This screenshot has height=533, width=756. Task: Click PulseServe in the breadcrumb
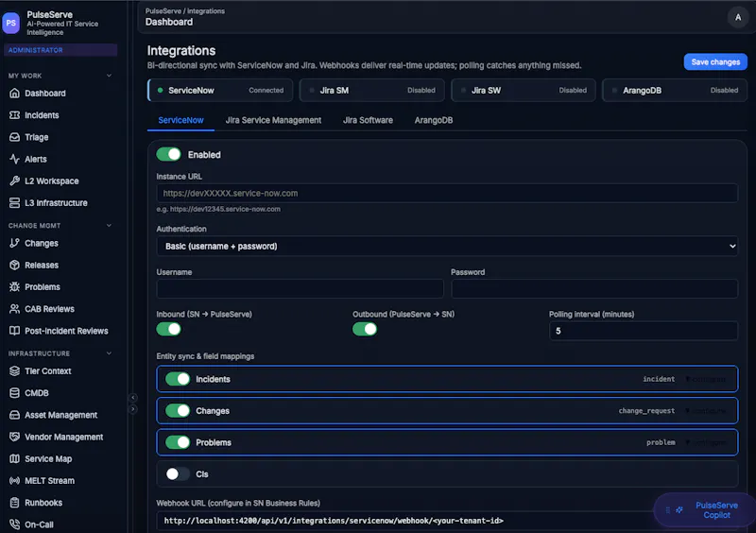click(163, 11)
